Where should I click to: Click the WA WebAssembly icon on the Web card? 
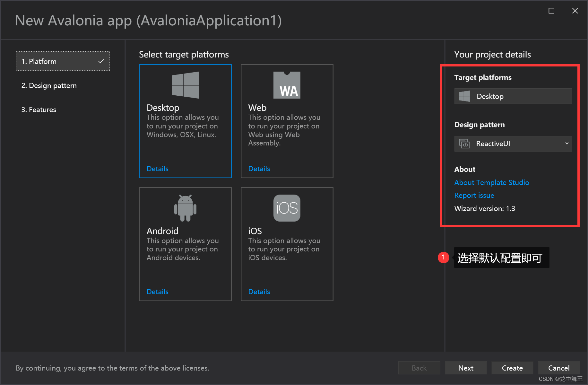click(x=287, y=85)
